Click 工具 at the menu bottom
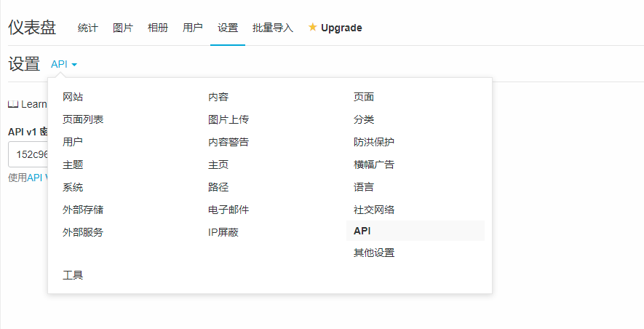The height and width of the screenshot is (329, 644). (73, 275)
